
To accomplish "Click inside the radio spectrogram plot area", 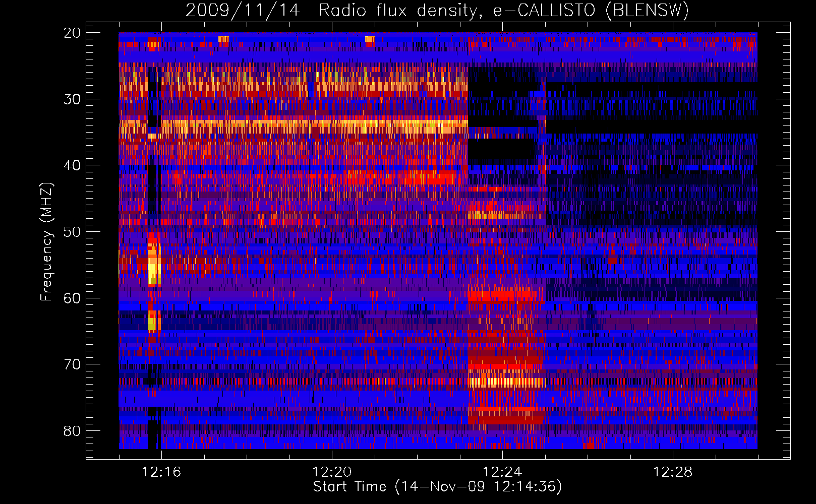I will (x=438, y=240).
